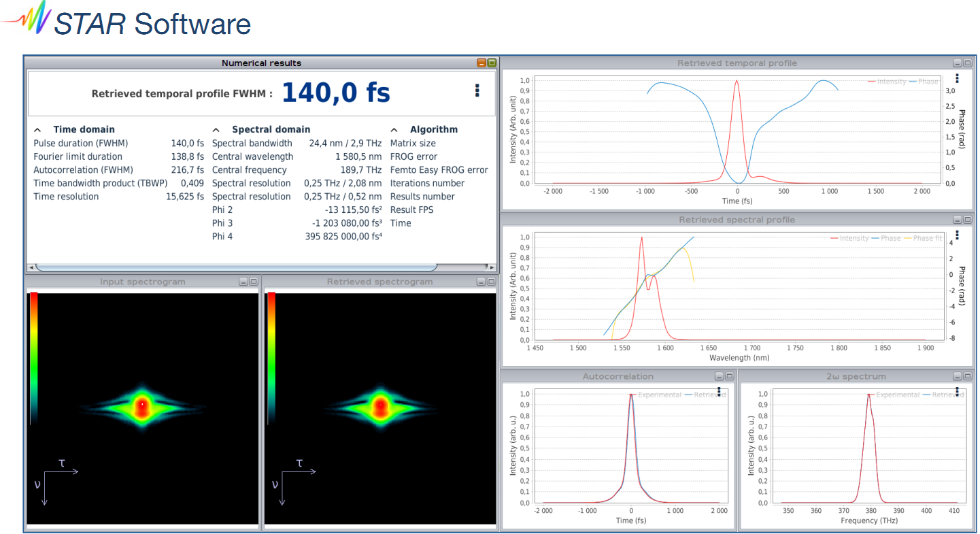The image size is (980, 534).
Task: Collapse the Spectral domain section
Action: [x=216, y=129]
